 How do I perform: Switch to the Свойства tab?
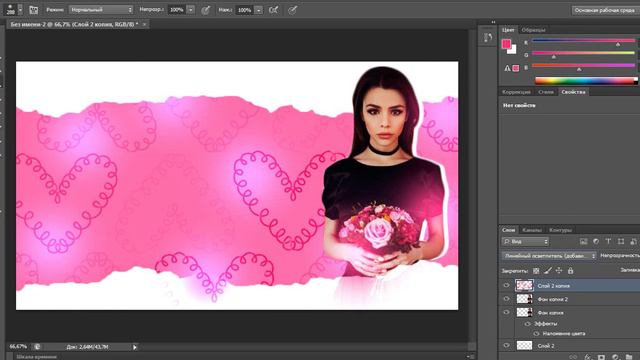(x=573, y=92)
